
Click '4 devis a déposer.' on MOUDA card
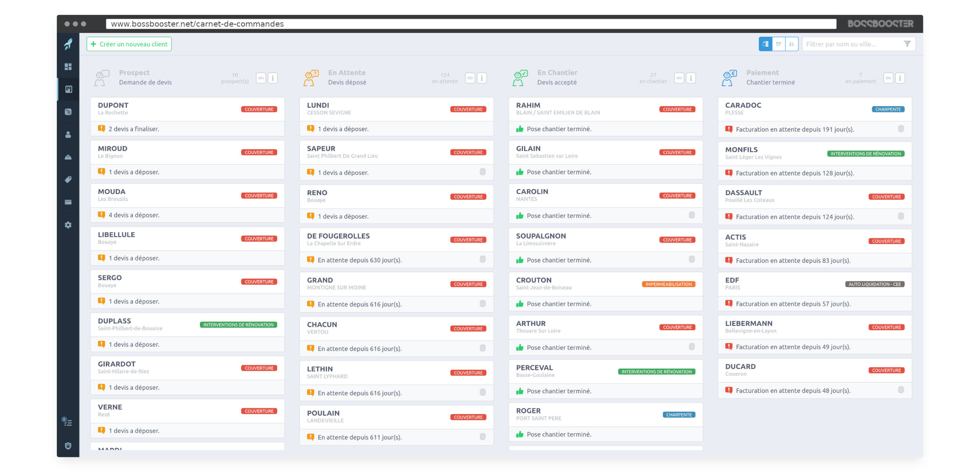pyautogui.click(x=134, y=215)
